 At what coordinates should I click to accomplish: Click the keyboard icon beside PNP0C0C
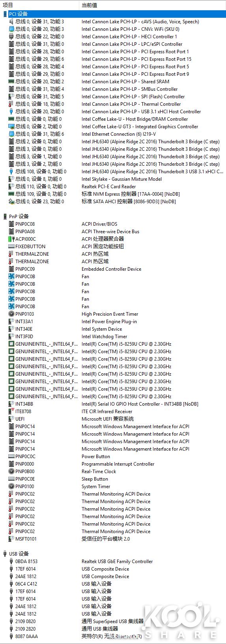(x=11, y=456)
